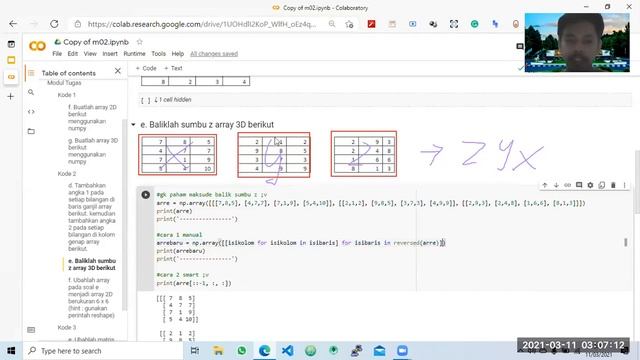Open f. Ubahlah array pada soal e
The image size is (640, 360).
click(x=91, y=298)
